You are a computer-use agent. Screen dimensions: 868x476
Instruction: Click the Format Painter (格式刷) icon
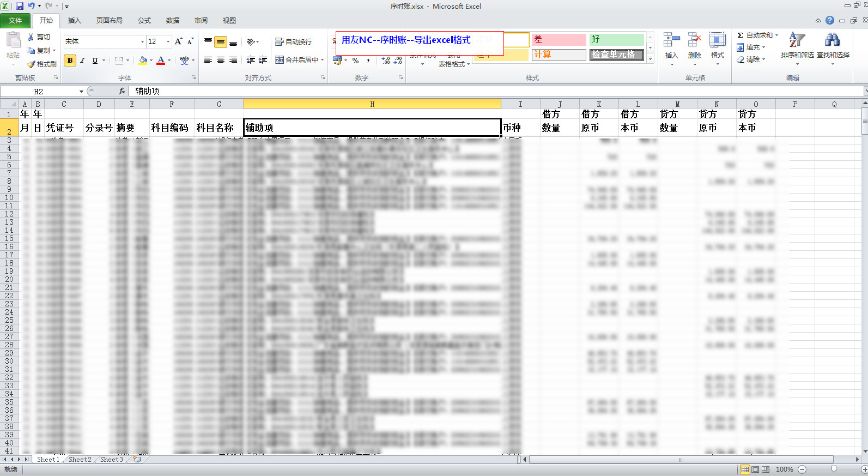(32, 64)
